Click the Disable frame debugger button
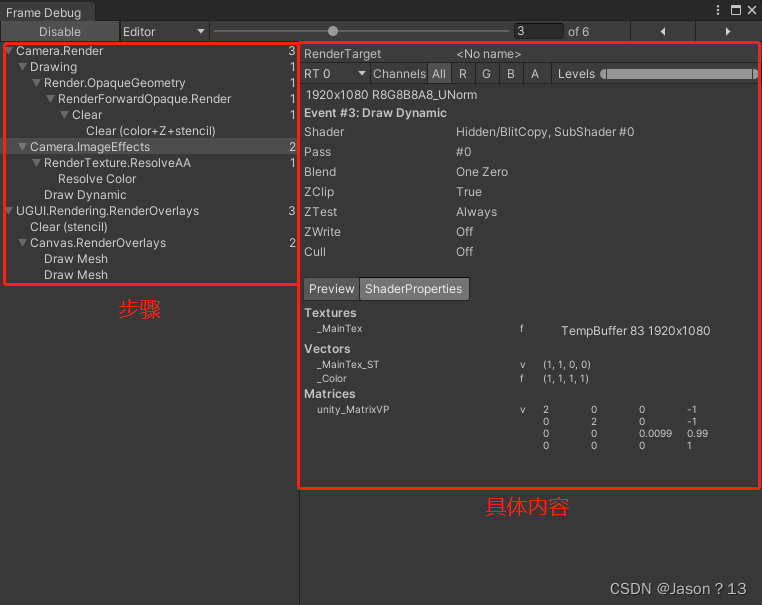 point(60,32)
